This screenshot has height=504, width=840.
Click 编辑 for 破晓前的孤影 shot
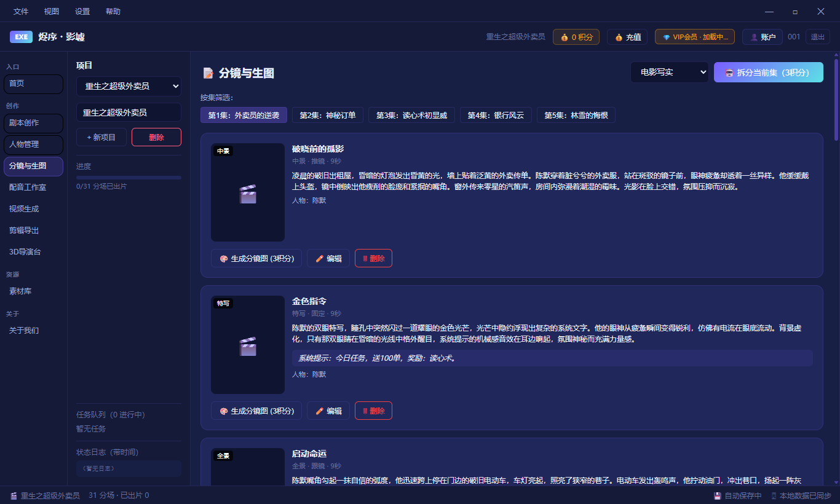(328, 259)
